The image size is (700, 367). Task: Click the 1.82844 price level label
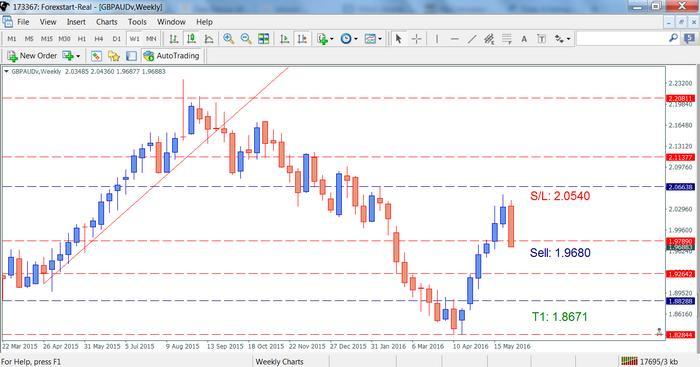tap(680, 334)
